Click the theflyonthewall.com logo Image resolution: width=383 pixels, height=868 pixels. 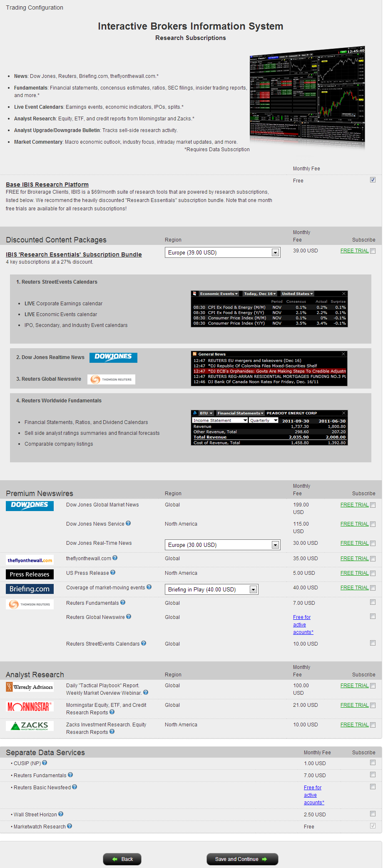tap(30, 561)
